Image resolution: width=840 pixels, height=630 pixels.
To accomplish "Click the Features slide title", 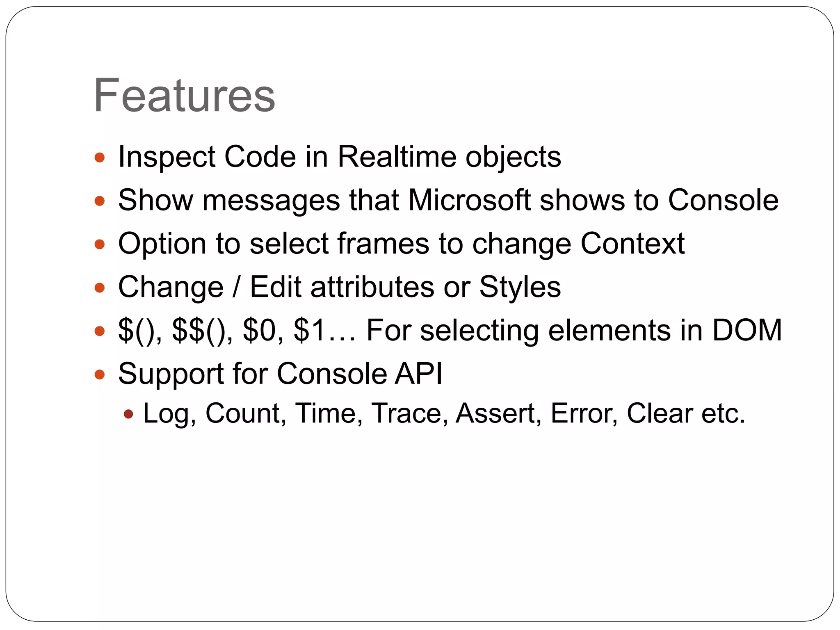I will [x=184, y=96].
